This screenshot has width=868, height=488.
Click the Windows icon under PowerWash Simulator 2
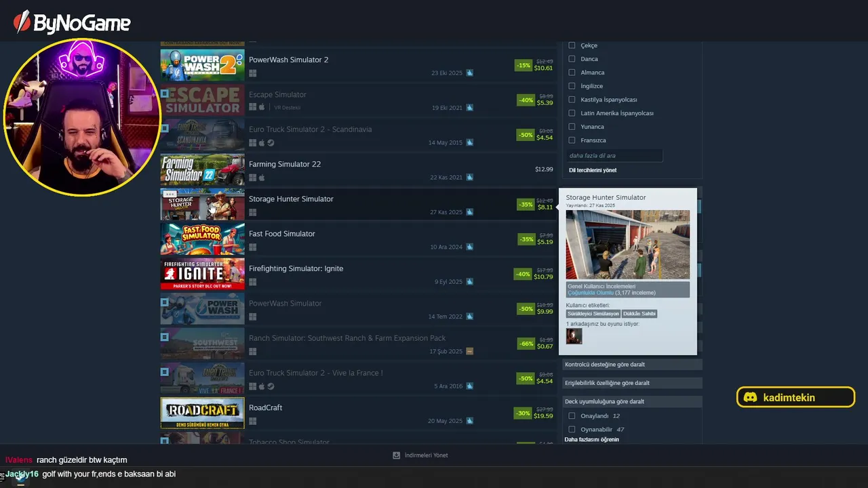coord(252,73)
